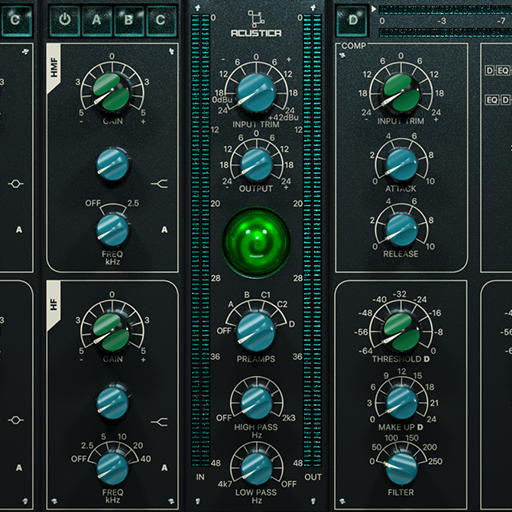Viewport: 512px width, 512px height.
Task: Click the HF FREQ kHz knob
Action: click(112, 469)
